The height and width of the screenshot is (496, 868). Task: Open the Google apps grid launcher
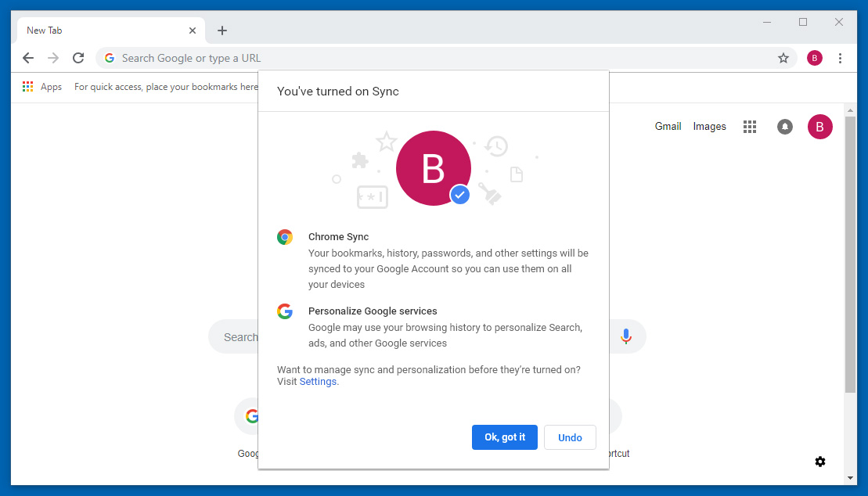[750, 127]
